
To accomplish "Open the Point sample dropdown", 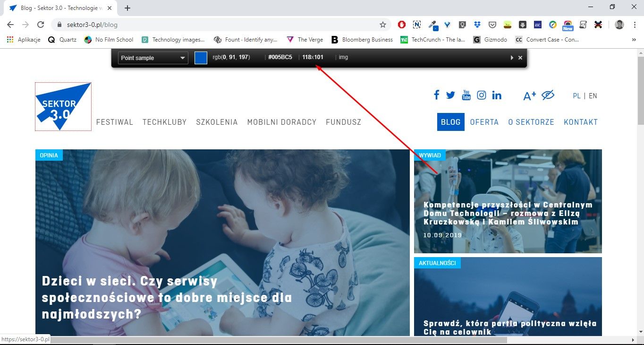I will tap(153, 58).
